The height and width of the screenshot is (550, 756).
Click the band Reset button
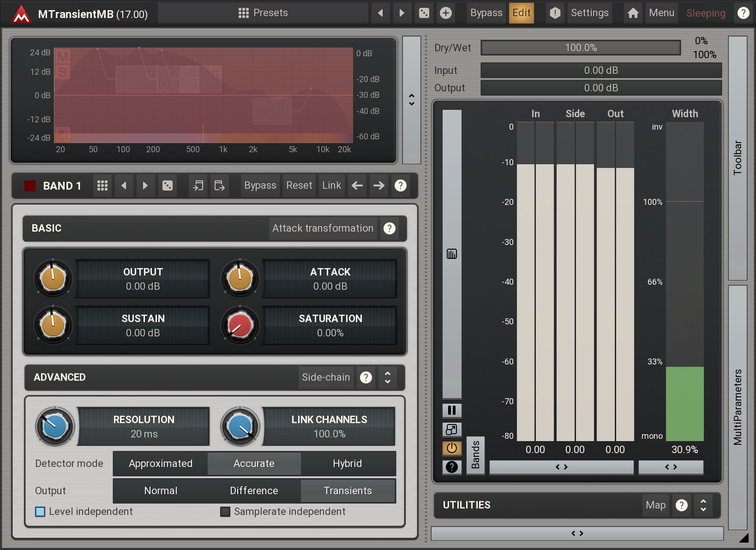tap(299, 185)
